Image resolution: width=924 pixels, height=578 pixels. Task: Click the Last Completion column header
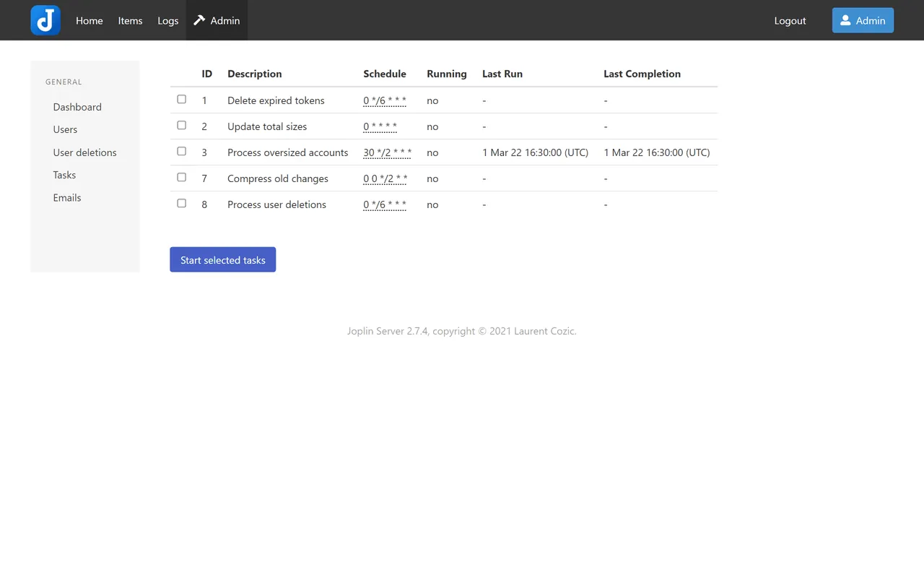click(642, 74)
